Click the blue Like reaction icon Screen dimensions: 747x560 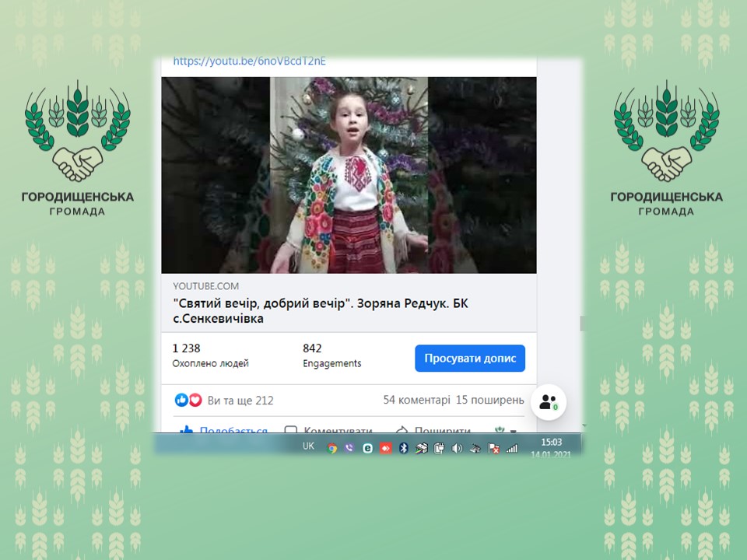click(181, 400)
